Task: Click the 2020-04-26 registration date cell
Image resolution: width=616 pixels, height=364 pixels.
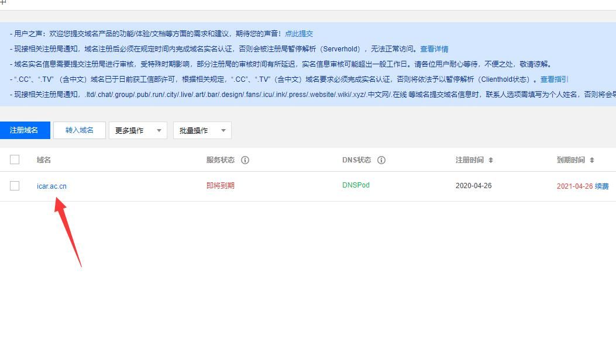Action: pos(473,186)
